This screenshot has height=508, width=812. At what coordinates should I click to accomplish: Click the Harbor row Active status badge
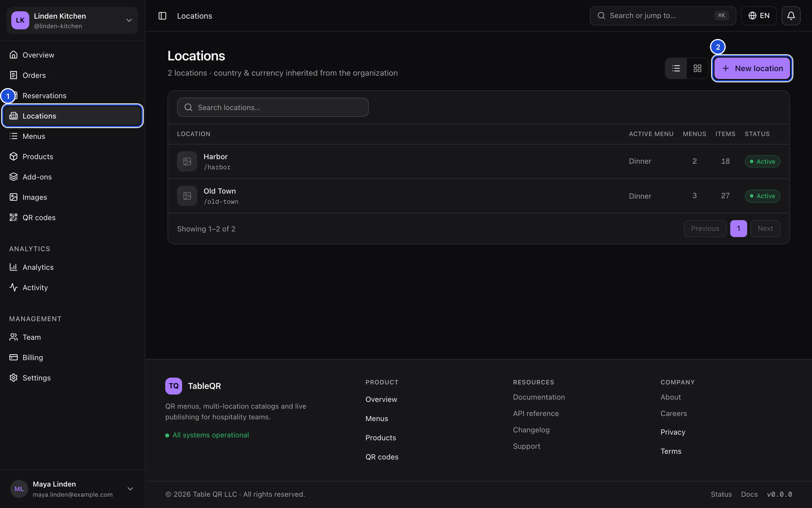[x=762, y=162]
